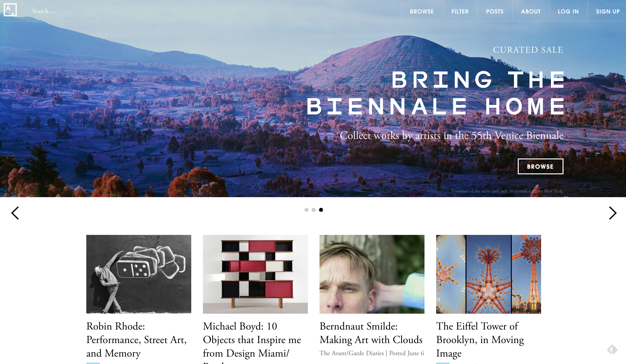The image size is (626, 364).
Task: Open the Eiffel Tower of Brooklyn article title
Action: click(x=480, y=340)
